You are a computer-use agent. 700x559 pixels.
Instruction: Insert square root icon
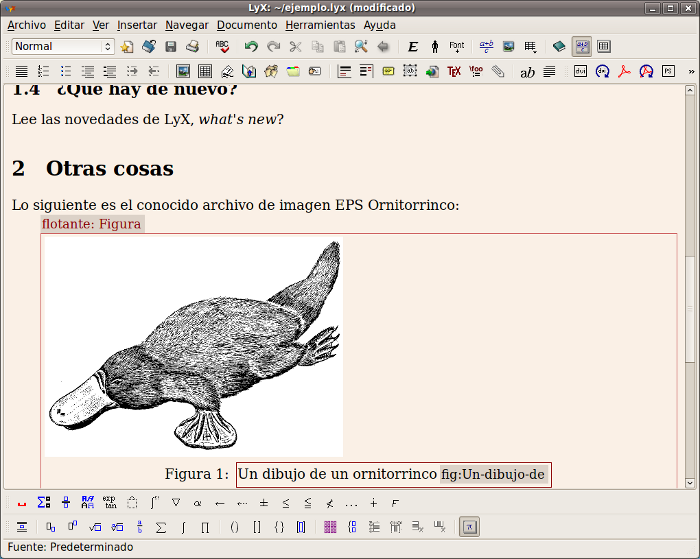coord(95,527)
